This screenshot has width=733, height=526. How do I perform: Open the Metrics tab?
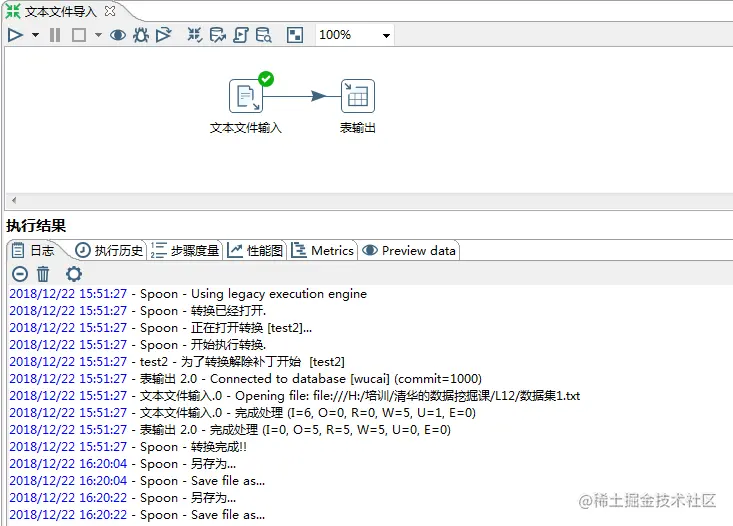click(323, 251)
